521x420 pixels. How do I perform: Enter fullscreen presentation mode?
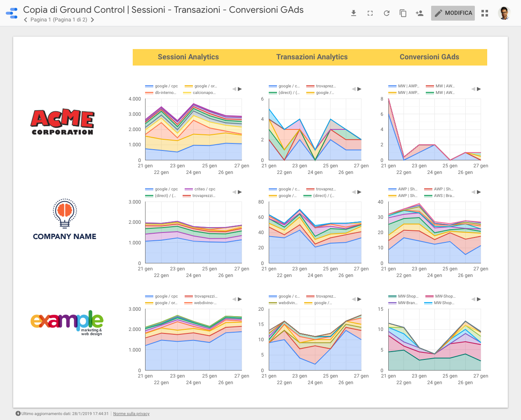tap(370, 13)
